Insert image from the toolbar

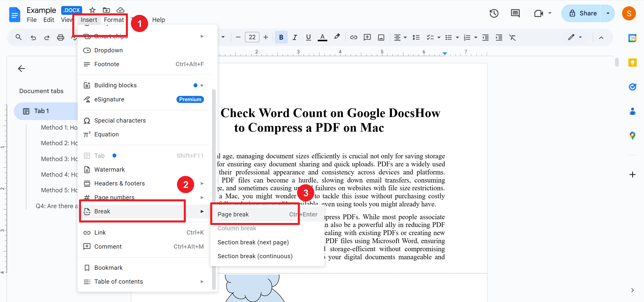pos(381,37)
